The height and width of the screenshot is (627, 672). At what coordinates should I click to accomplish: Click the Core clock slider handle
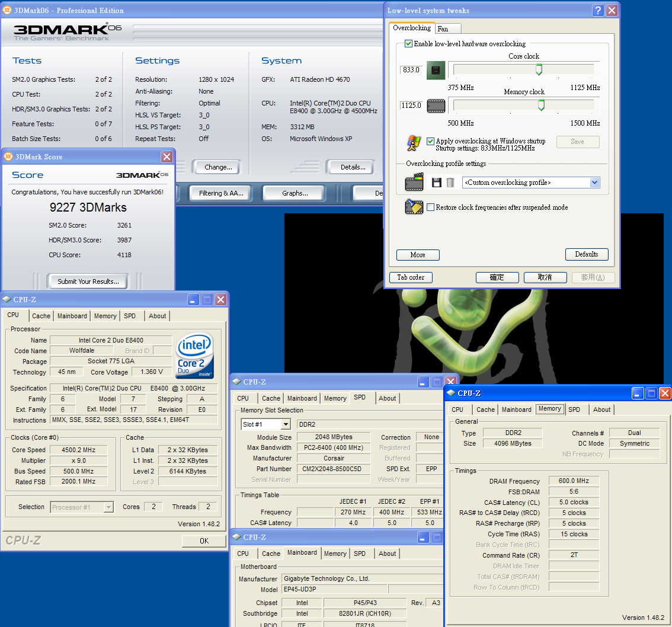click(539, 70)
